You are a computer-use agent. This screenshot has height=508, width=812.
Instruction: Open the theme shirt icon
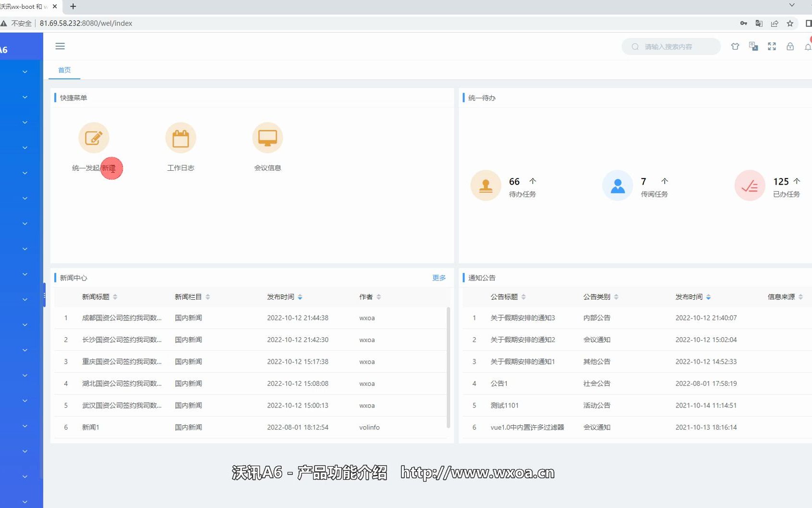735,47
